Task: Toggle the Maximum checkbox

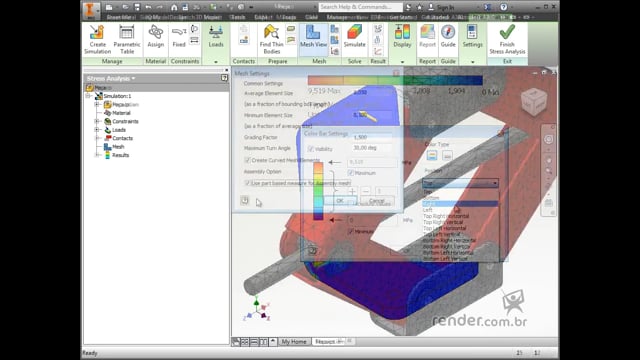Action: tap(350, 173)
